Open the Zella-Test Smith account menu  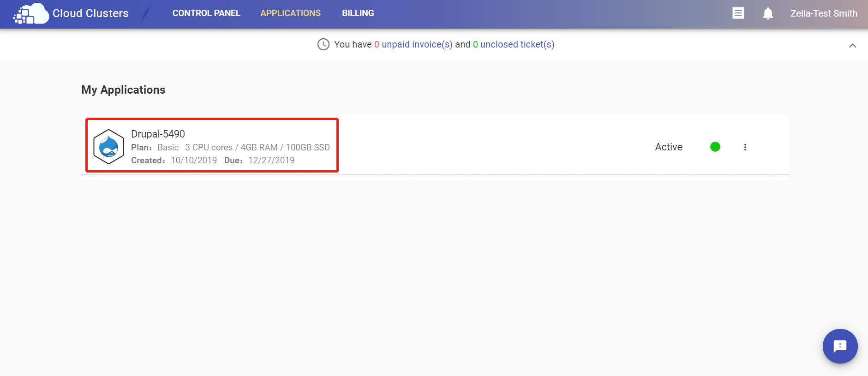pyautogui.click(x=824, y=13)
